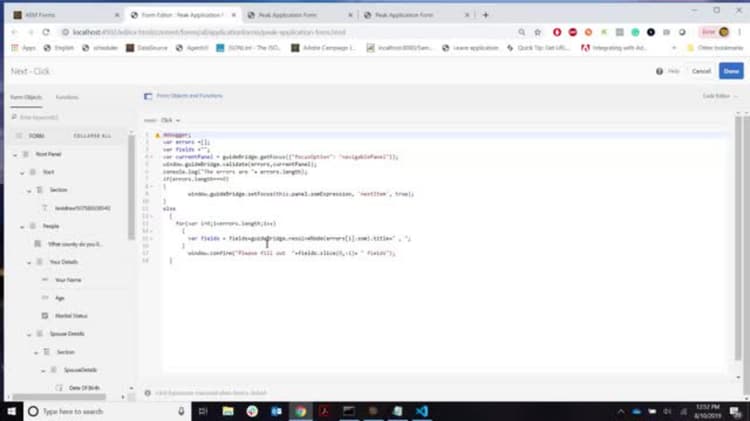Image resolution: width=750 pixels, height=421 pixels.
Task: Open the Other bookmarks folder
Action: pyautogui.click(x=715, y=48)
